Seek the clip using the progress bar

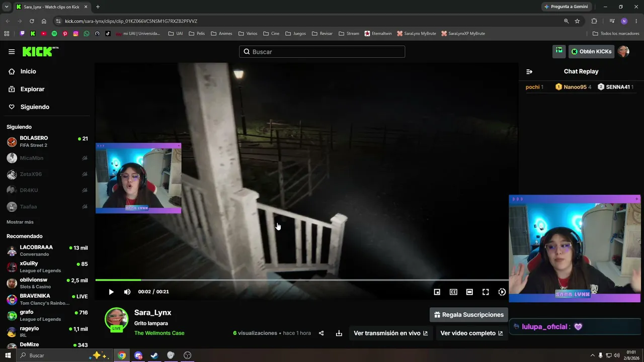tap(302, 280)
